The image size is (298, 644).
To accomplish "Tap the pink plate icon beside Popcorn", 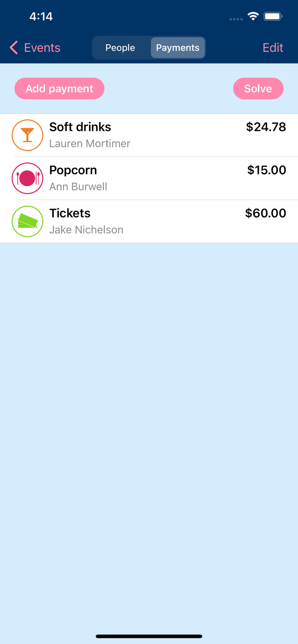I will click(x=28, y=178).
